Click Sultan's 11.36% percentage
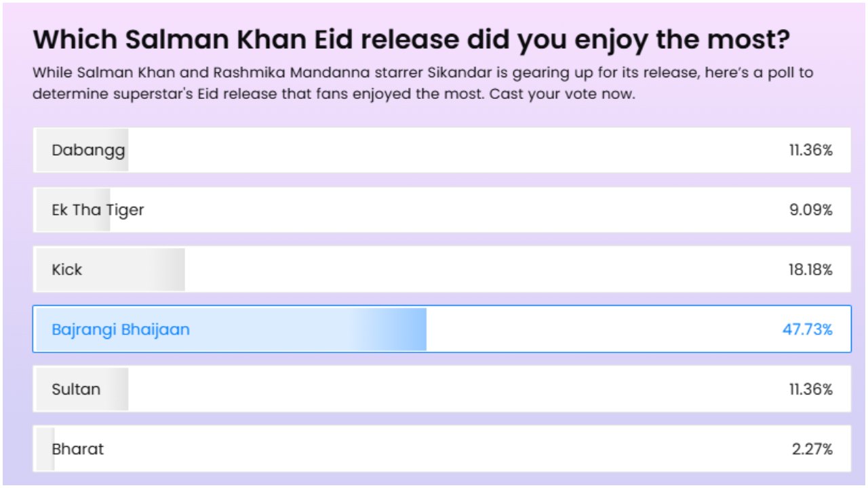868x488 pixels. [810, 389]
